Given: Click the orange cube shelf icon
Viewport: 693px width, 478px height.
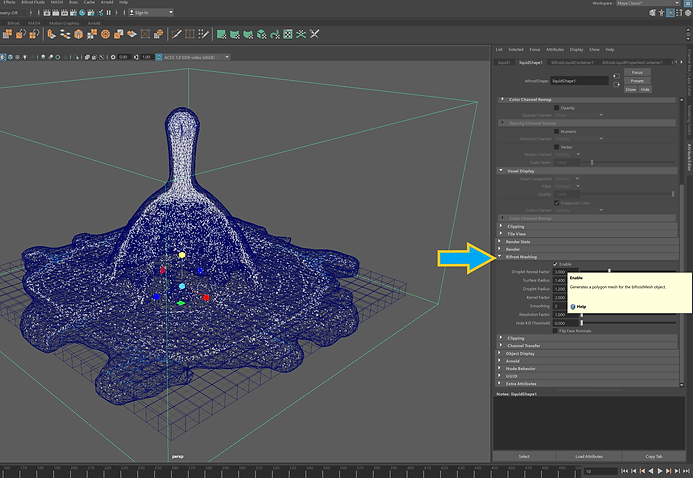Looking at the screenshot, I should coord(78,34).
